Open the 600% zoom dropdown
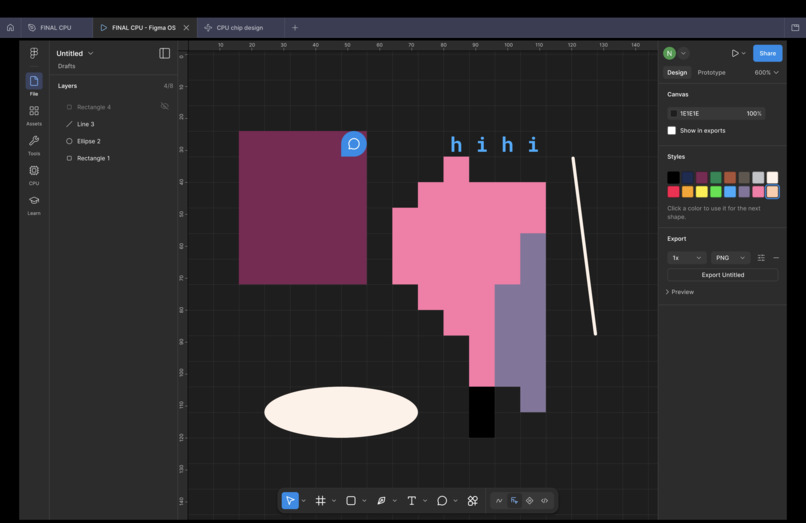 tap(766, 73)
